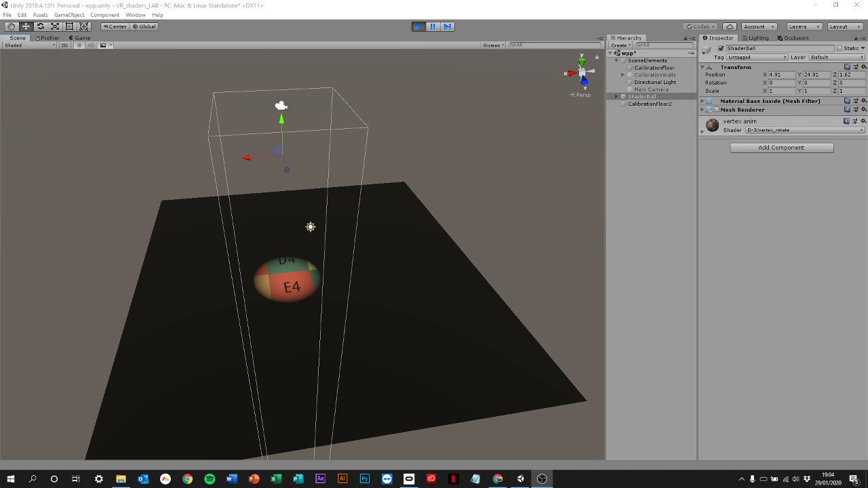The image size is (868, 488).
Task: Click the Pause button in the top toolbar
Action: pos(433,26)
